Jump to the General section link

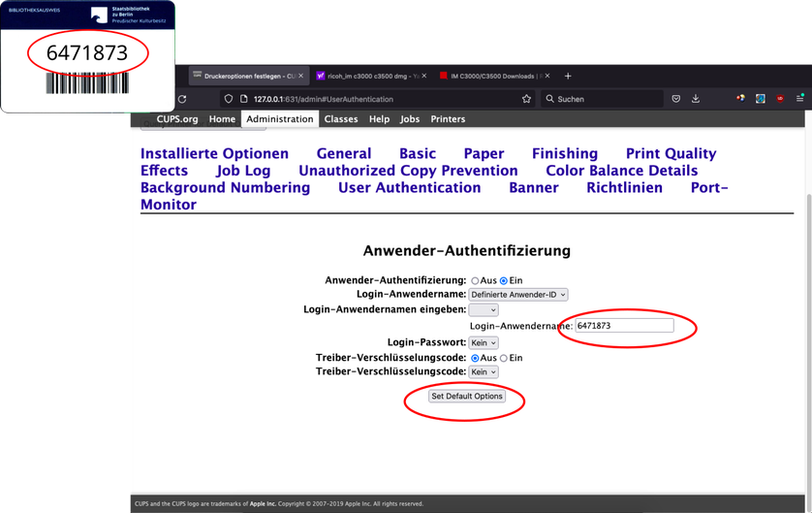344,153
